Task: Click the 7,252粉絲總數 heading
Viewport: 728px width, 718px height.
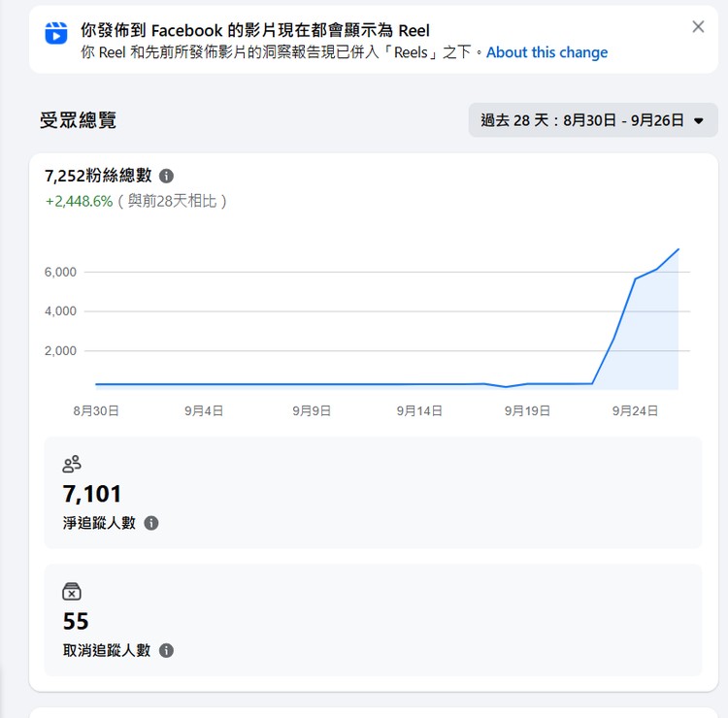Action: point(98,176)
